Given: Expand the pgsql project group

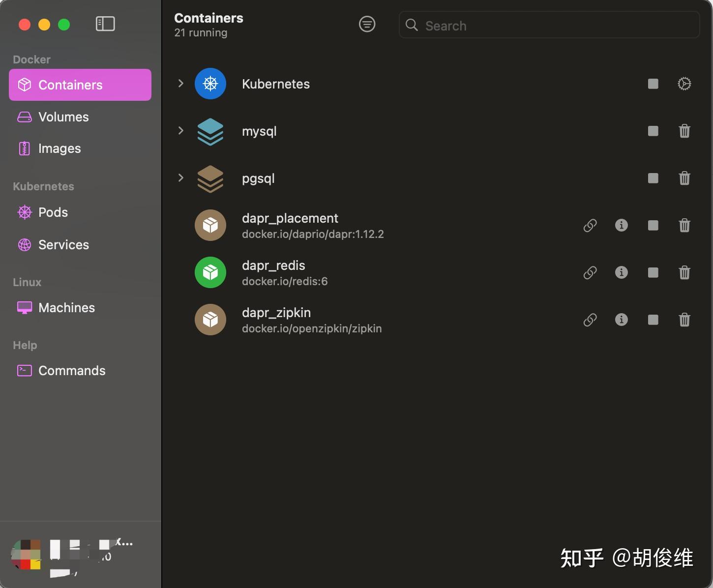Looking at the screenshot, I should click(x=180, y=178).
